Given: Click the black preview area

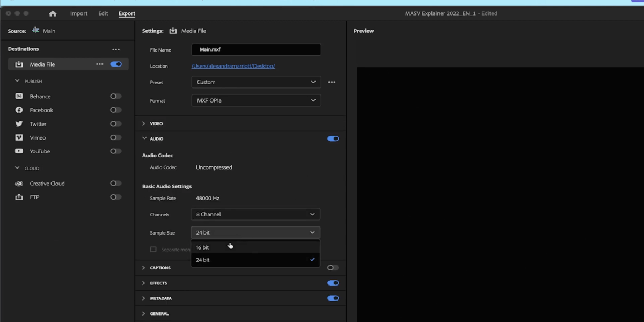Looking at the screenshot, I should click(x=500, y=194).
